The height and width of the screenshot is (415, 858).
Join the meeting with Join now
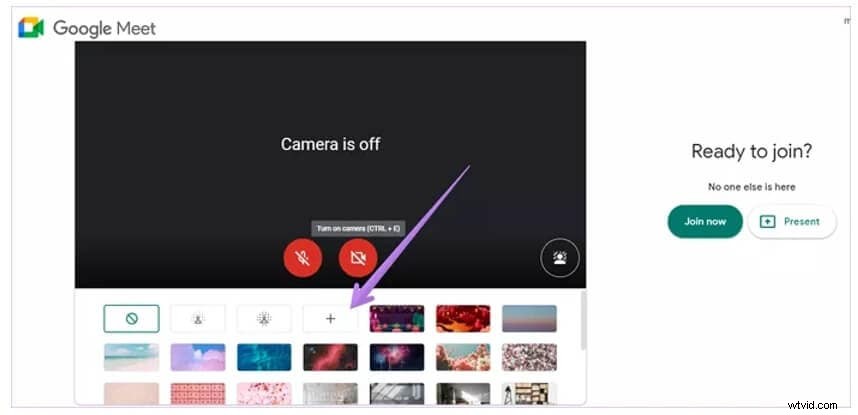[x=705, y=222]
